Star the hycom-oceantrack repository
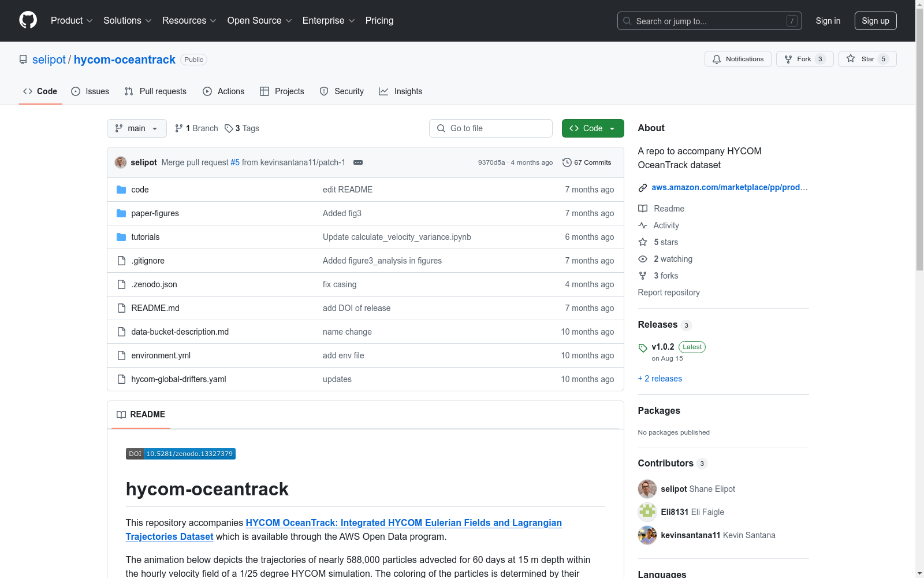This screenshot has height=578, width=924. pyautogui.click(x=867, y=59)
